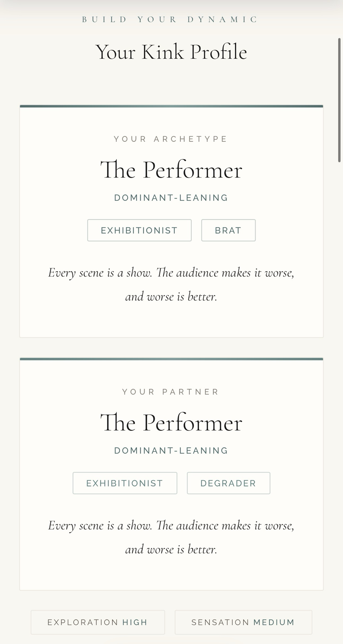Viewport: 343px width, 644px height.
Task: Click Dominant-Leaning label in partner card
Action: [171, 451]
